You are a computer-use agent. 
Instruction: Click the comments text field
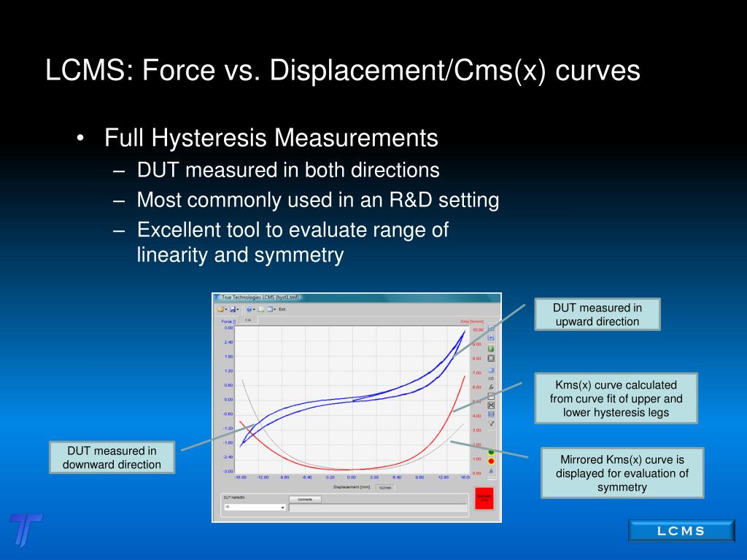[x=379, y=507]
